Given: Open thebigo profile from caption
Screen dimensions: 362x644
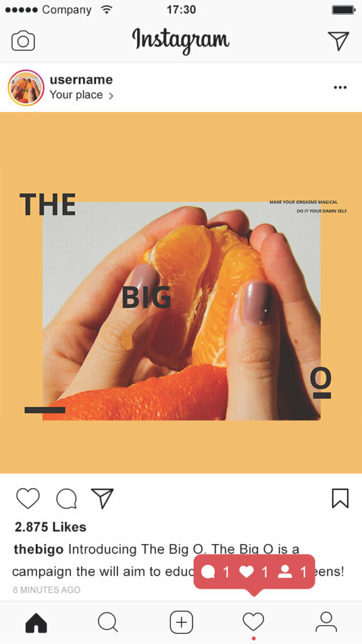Looking at the screenshot, I should (x=38, y=549).
